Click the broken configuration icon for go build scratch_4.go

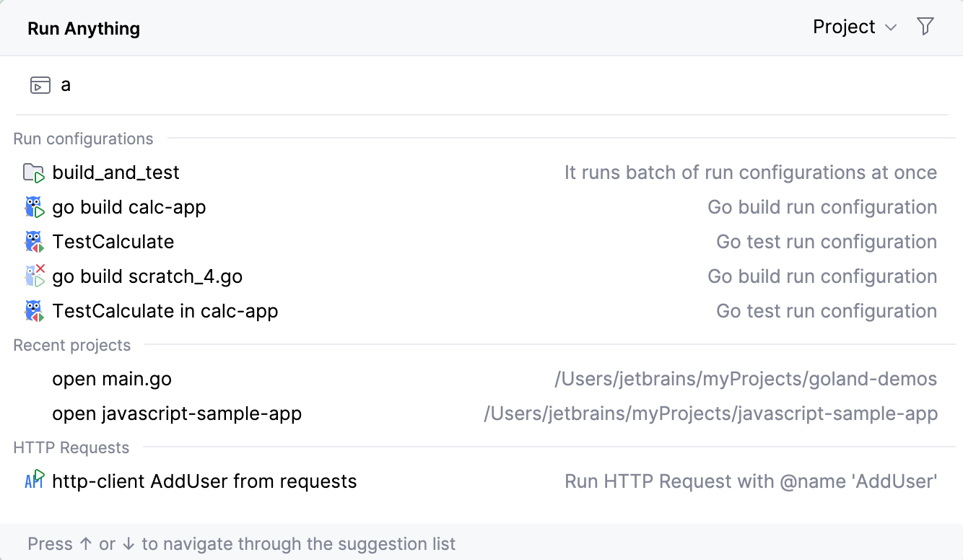point(34,276)
